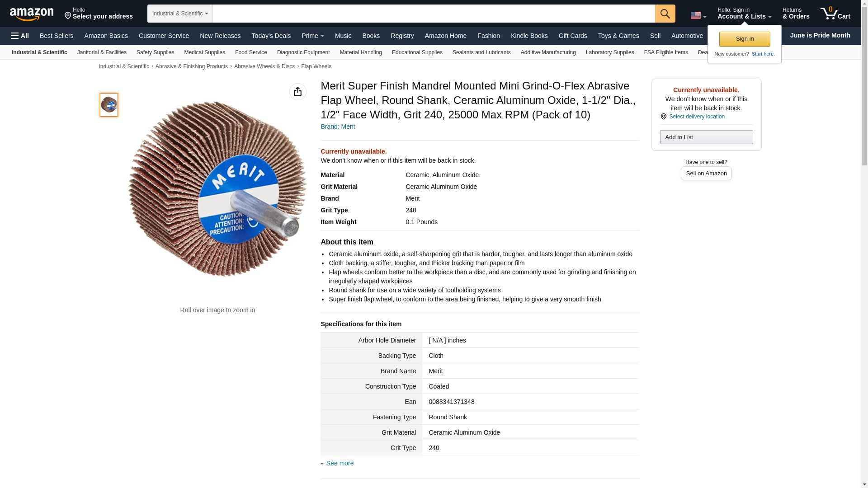The height and width of the screenshot is (488, 868).
Task: Open the Safety Supplies category
Action: (155, 52)
